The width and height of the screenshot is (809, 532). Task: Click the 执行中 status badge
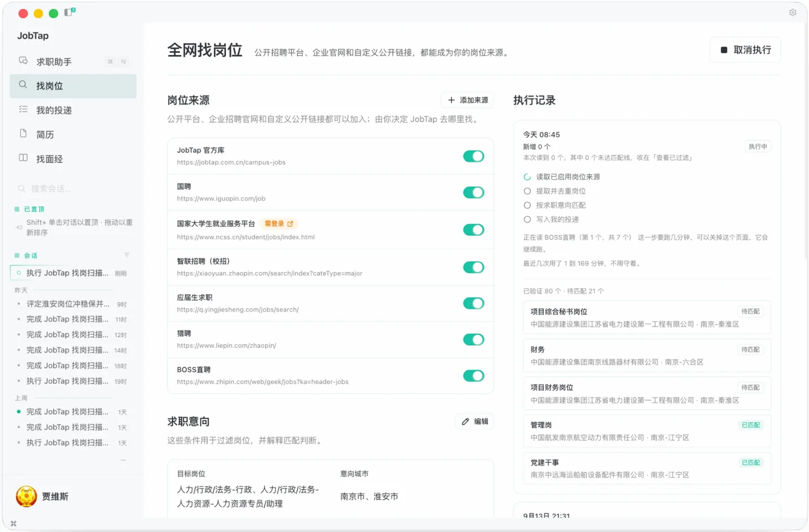tap(758, 147)
